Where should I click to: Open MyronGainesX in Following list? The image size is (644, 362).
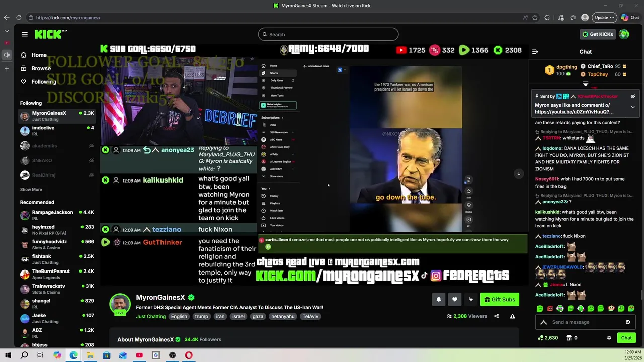(x=57, y=116)
